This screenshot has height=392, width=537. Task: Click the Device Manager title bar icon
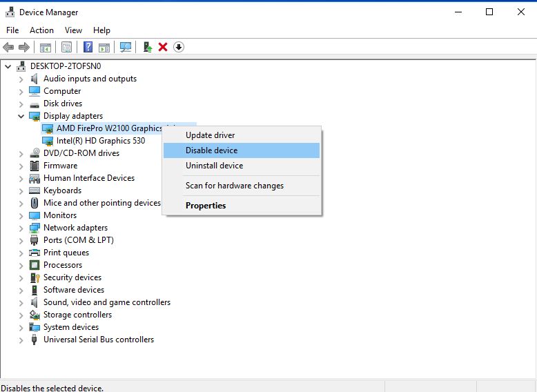pyautogui.click(x=10, y=12)
